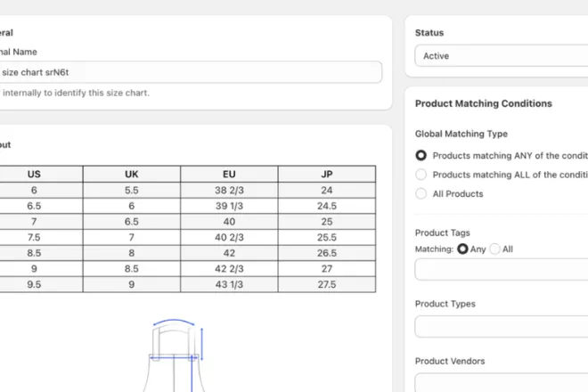Choose the All Products matching option

pos(421,193)
